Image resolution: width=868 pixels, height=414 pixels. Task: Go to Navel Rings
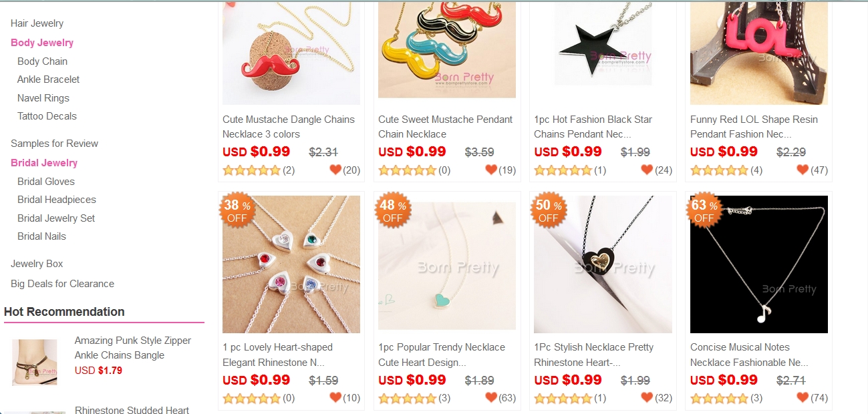pyautogui.click(x=43, y=98)
